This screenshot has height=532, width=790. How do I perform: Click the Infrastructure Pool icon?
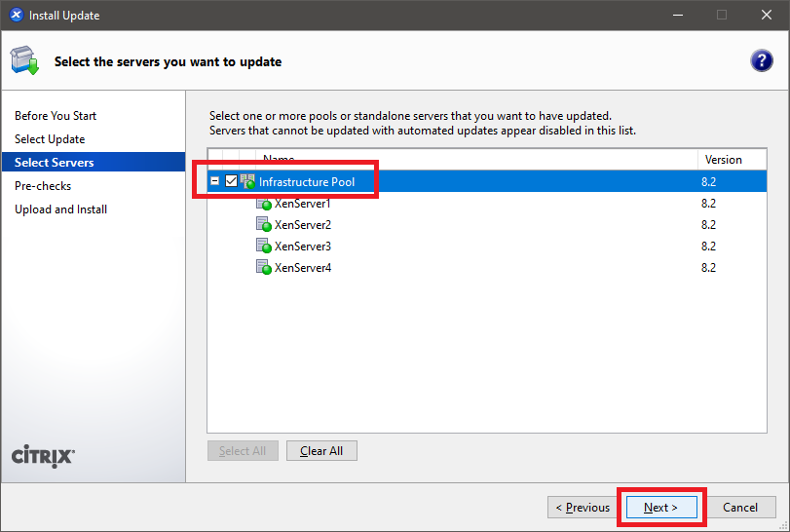click(247, 182)
